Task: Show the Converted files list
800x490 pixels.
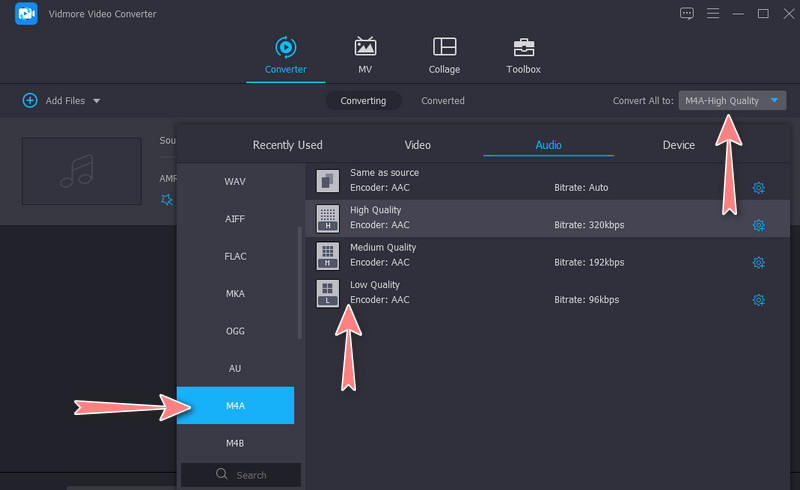Action: [x=442, y=101]
